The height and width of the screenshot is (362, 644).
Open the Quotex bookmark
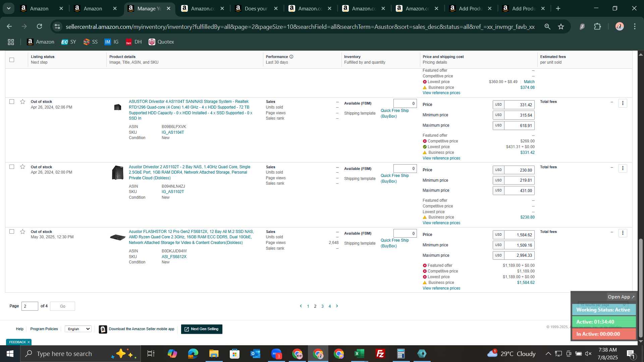pos(161,42)
